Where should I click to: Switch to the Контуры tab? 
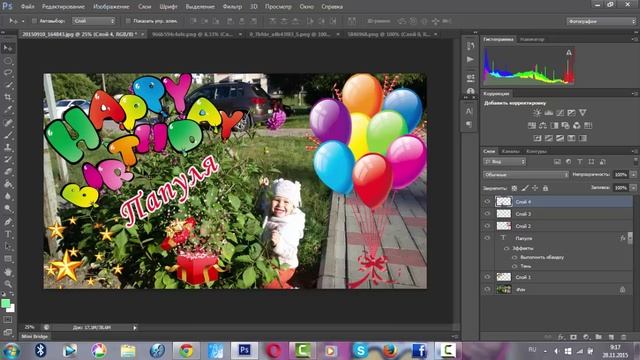click(536, 151)
